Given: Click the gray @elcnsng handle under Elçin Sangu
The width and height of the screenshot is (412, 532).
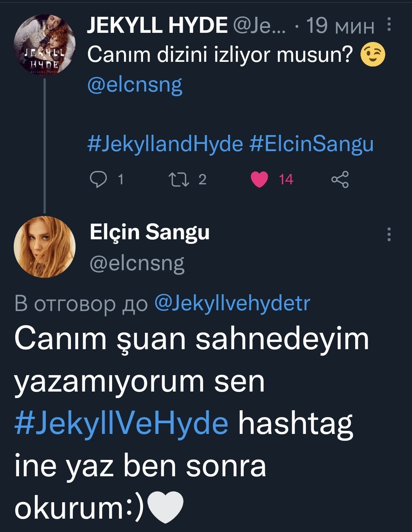Looking at the screenshot, I should point(137,263).
